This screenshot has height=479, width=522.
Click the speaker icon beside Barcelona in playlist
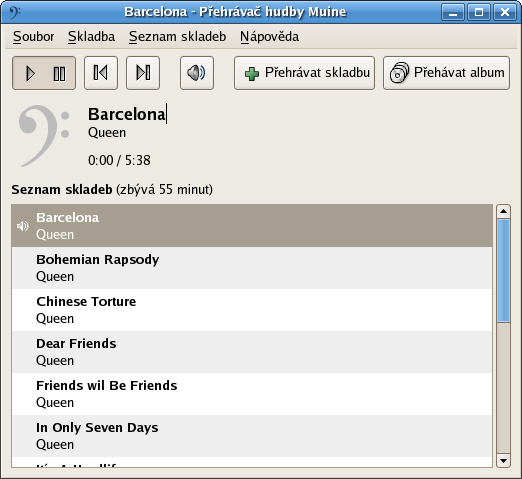(x=22, y=226)
